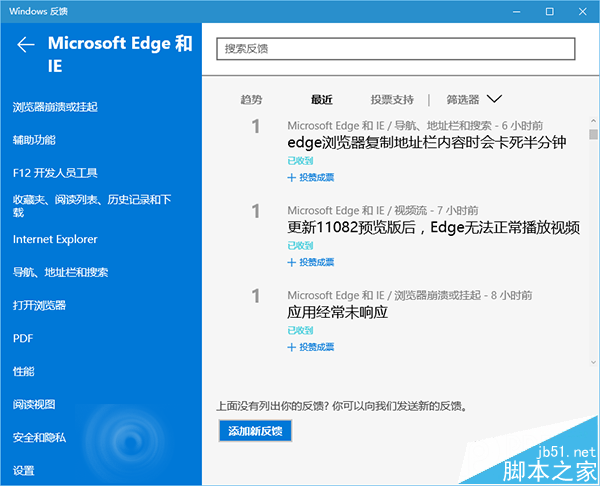Screen dimensions: 600x486
Task: Upvote the Edge无法正常播放视频 feedback
Action: 311,263
